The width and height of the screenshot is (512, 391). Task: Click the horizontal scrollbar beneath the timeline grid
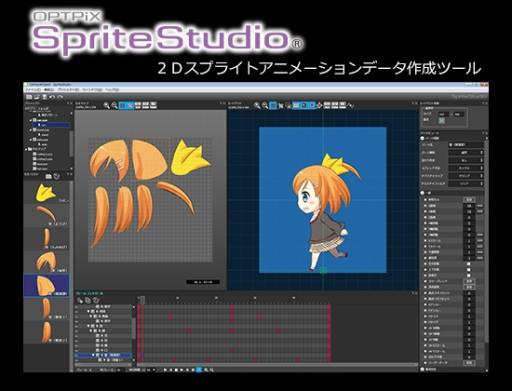click(x=277, y=364)
